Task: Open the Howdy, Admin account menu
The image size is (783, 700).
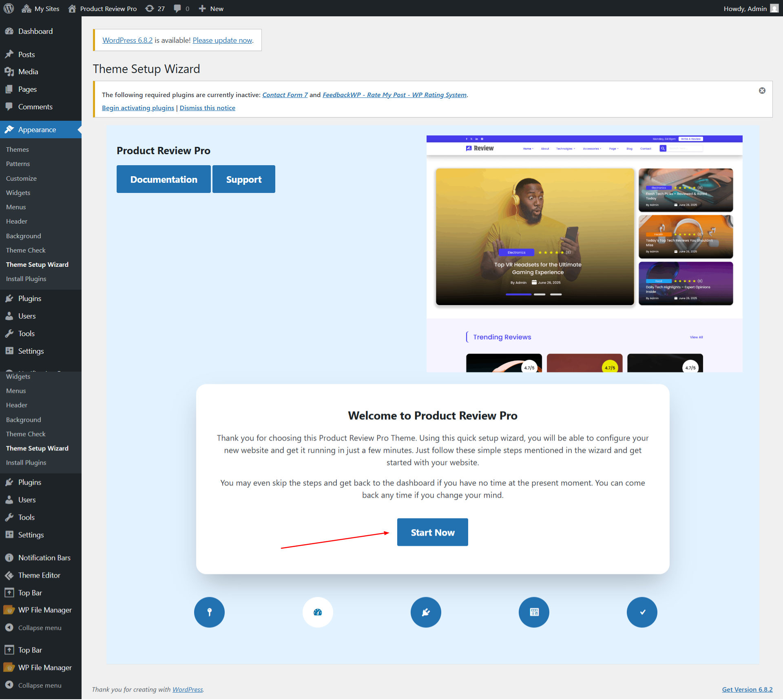Action: coord(751,9)
